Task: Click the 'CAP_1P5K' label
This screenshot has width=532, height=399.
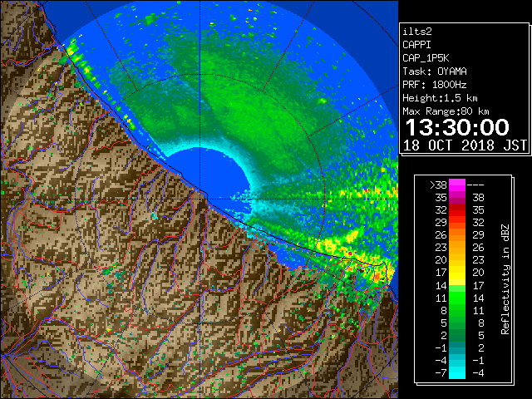Action: 426,58
